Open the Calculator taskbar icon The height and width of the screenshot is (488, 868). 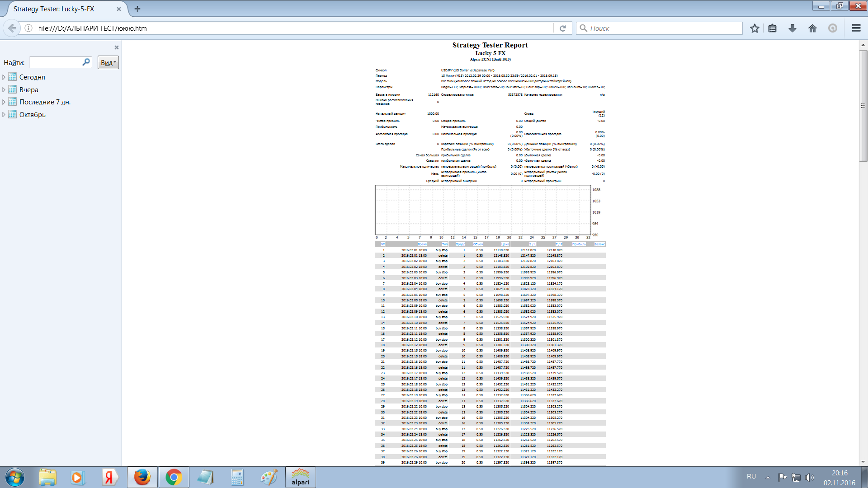pos(237,477)
